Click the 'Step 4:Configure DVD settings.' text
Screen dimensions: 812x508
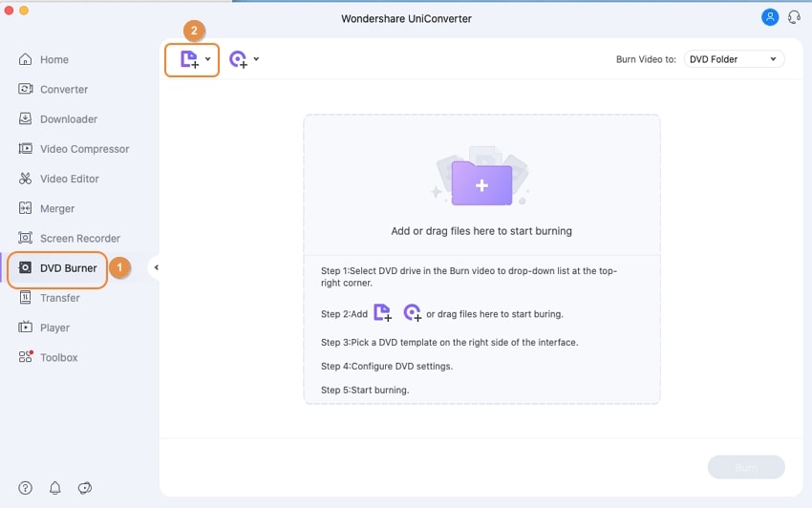pyautogui.click(x=387, y=366)
